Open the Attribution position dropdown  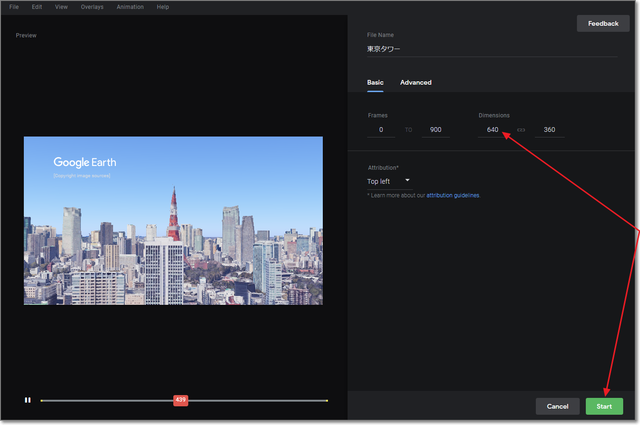(389, 181)
